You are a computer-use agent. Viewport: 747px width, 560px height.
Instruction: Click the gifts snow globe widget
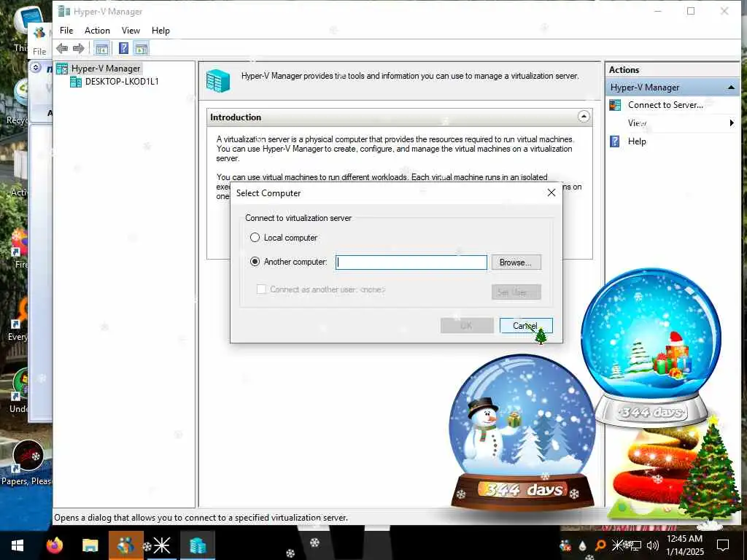[651, 346]
